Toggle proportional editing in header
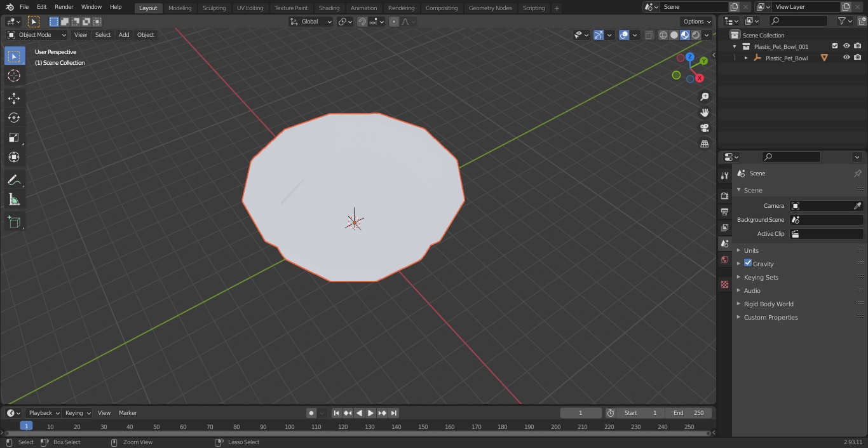 394,22
